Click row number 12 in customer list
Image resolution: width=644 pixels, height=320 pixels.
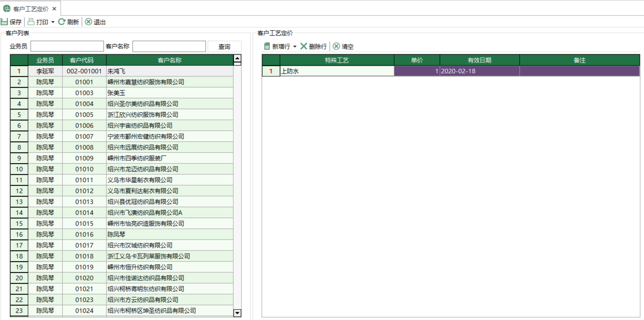19,191
